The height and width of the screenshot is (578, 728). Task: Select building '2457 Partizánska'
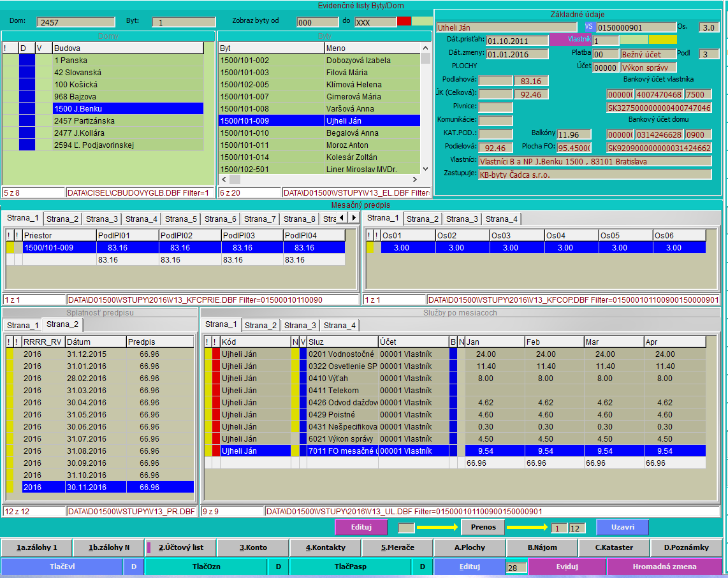(x=128, y=120)
